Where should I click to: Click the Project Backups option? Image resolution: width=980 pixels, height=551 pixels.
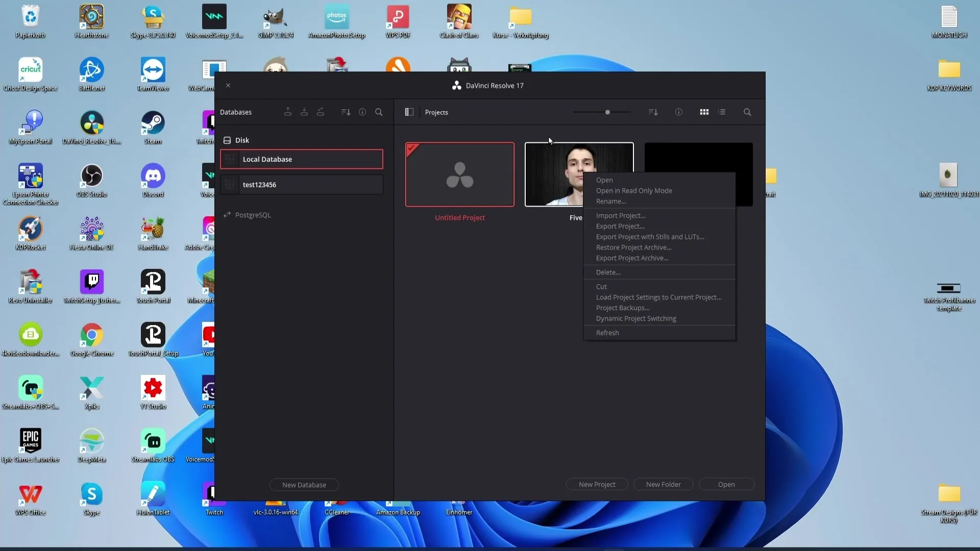pos(623,308)
